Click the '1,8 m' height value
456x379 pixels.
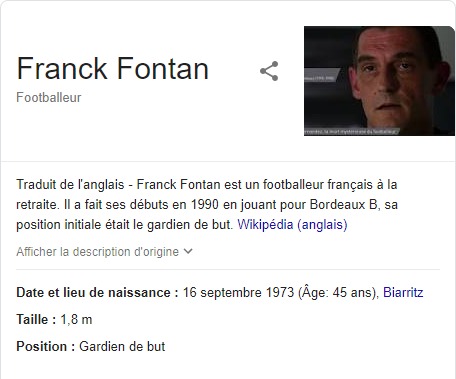(76, 320)
